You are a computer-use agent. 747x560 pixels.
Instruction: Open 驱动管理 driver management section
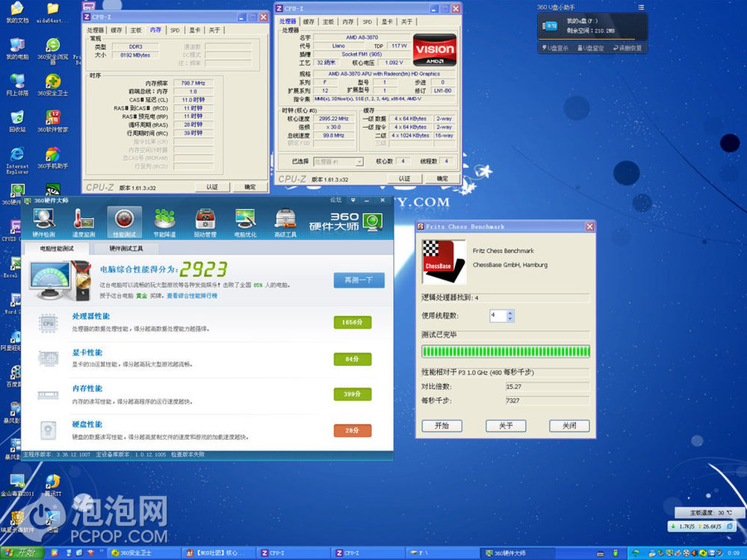(205, 223)
